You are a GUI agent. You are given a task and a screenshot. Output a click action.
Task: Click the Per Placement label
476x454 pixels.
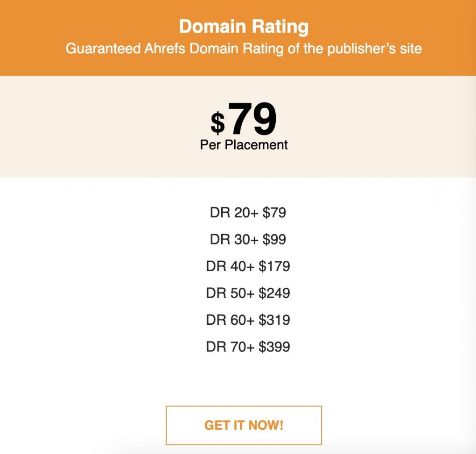pyautogui.click(x=244, y=145)
